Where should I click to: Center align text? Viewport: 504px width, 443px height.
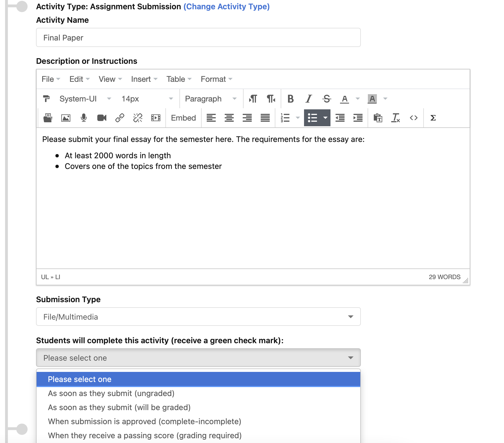[x=229, y=118]
